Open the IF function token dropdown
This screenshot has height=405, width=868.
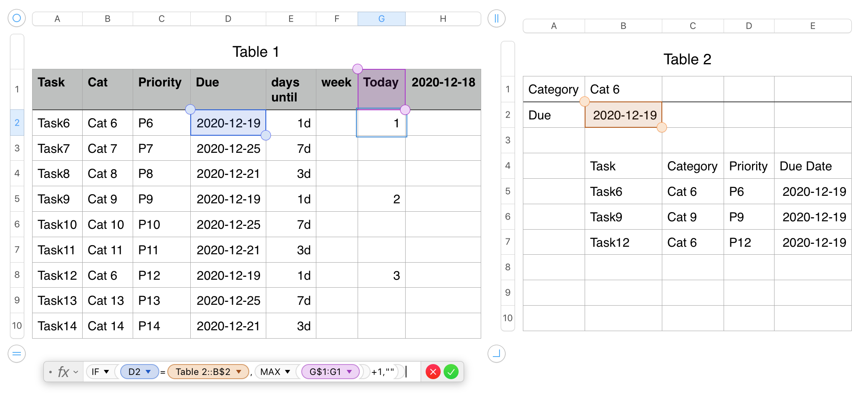pos(107,372)
